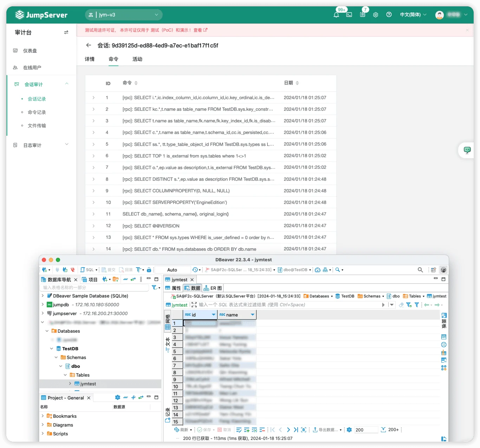Go back from session detail using arrow
Viewport: 480px width, 448px height.
pyautogui.click(x=89, y=45)
